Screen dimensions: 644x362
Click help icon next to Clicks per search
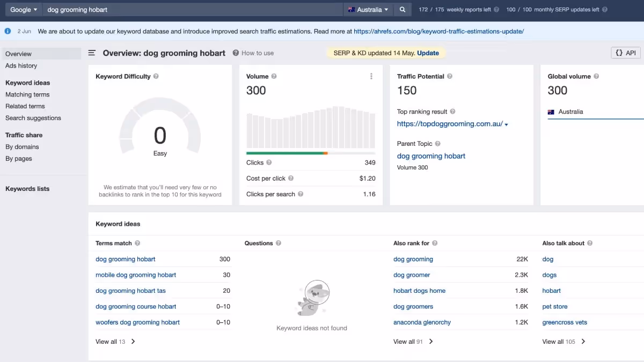301,194
